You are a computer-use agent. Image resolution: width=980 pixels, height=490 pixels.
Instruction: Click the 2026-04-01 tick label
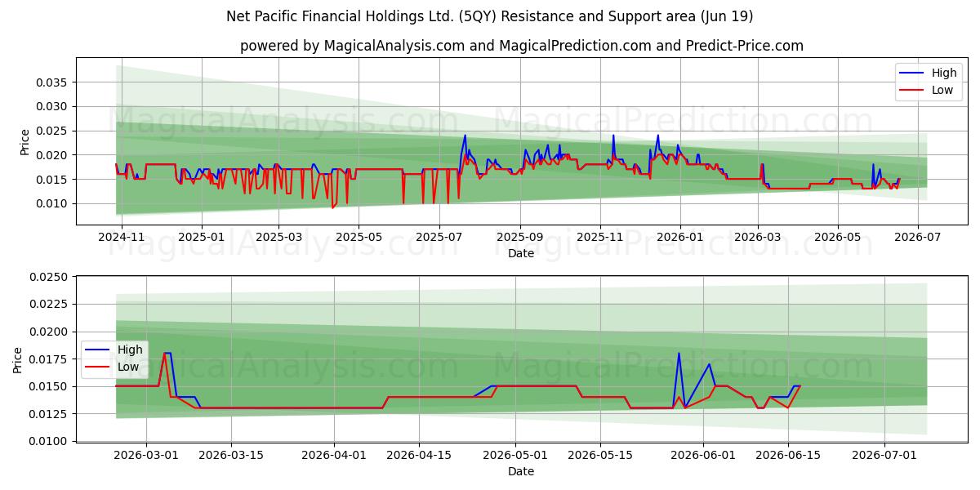[335, 455]
